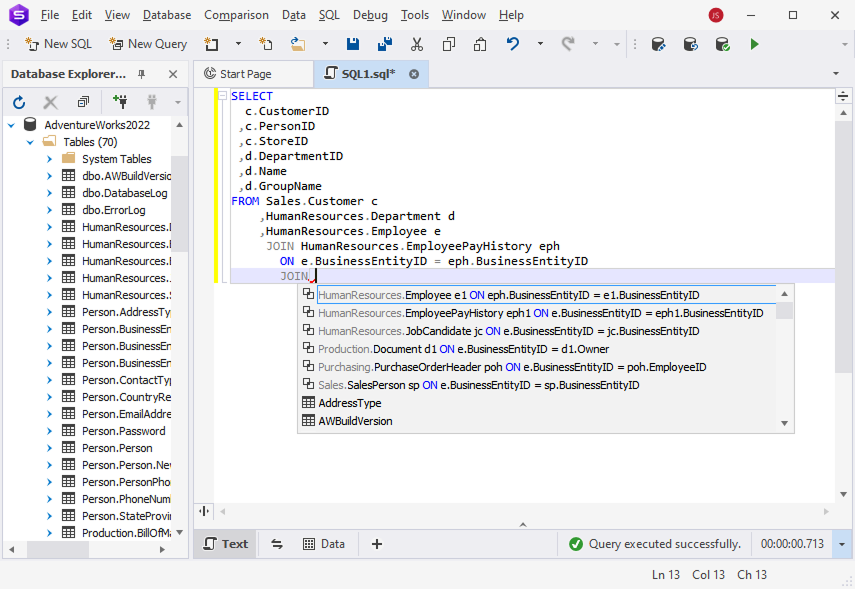
Task: Toggle the Database Explorer pin
Action: (x=141, y=73)
